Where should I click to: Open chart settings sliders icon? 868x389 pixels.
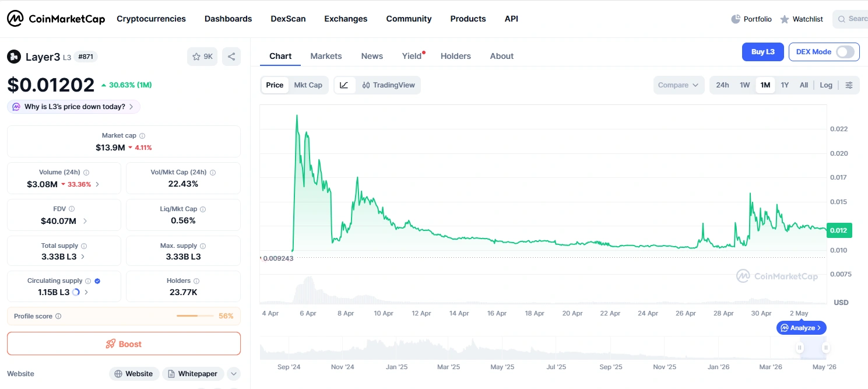(849, 85)
